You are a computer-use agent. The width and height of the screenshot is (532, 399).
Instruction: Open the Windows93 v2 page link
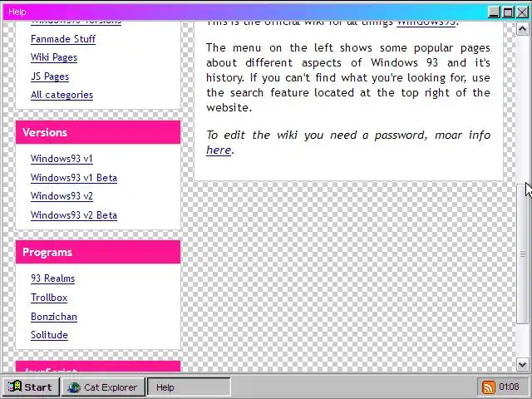[62, 196]
